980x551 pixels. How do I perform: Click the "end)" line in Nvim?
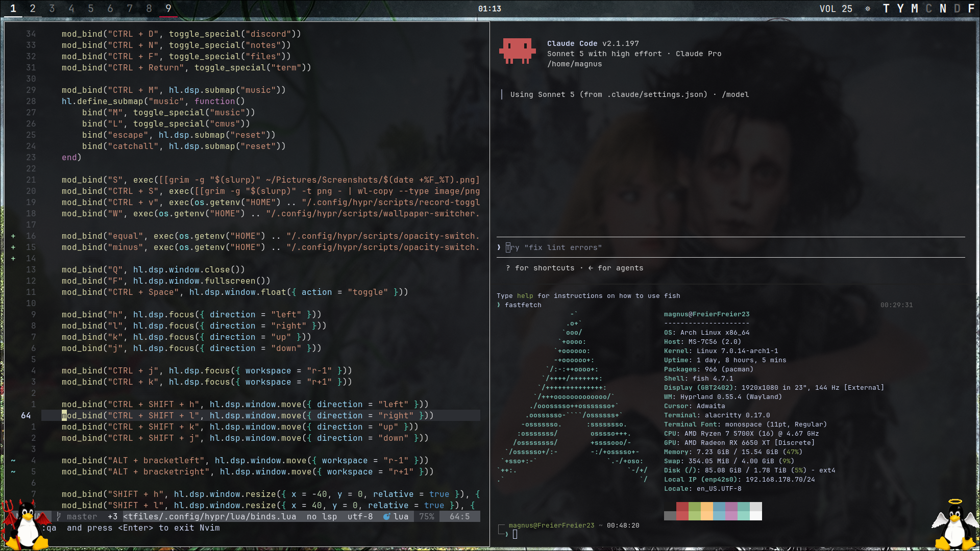point(71,158)
